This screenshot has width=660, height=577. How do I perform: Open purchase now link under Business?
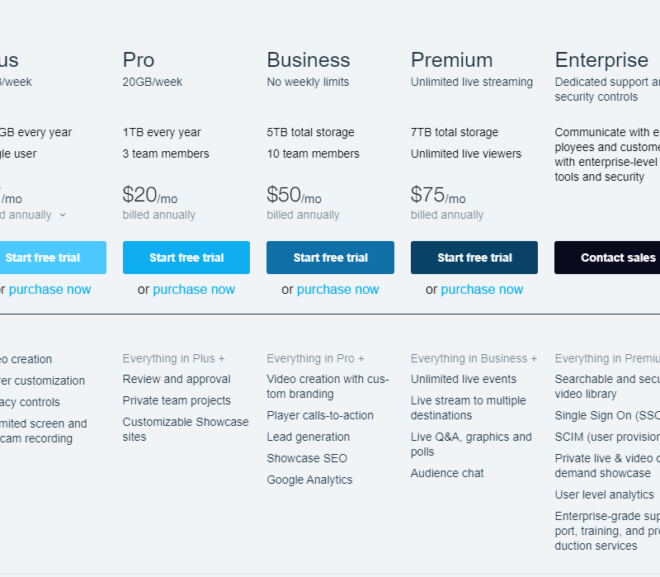point(338,290)
